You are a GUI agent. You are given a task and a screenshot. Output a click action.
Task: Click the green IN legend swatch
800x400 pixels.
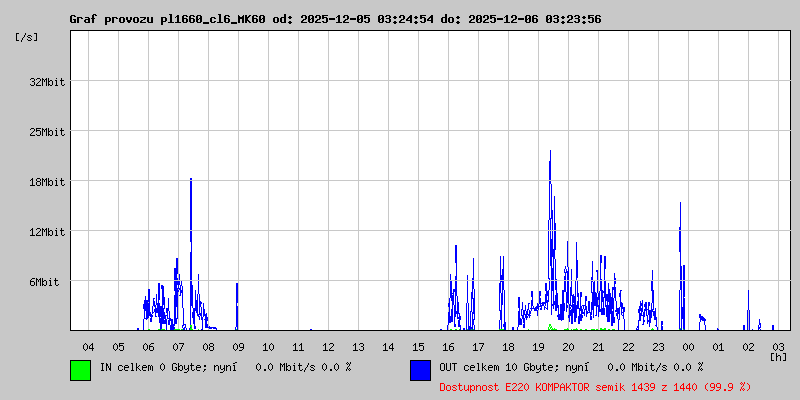pos(80,370)
